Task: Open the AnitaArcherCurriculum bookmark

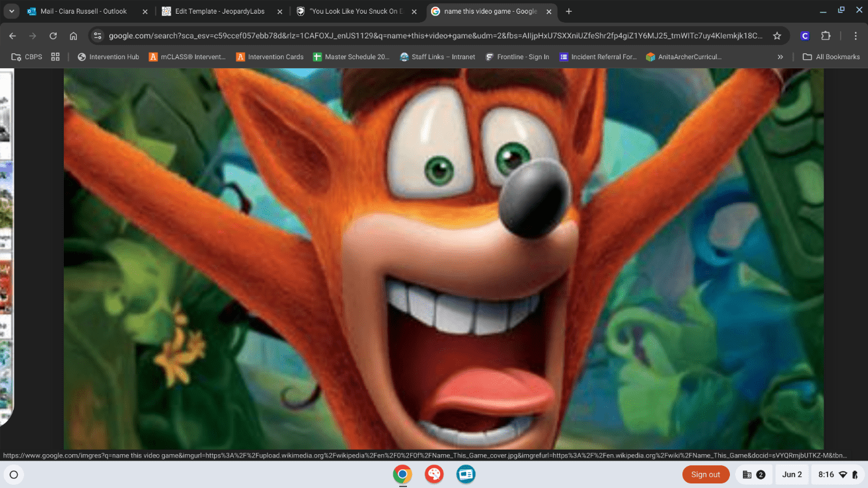Action: [683, 57]
